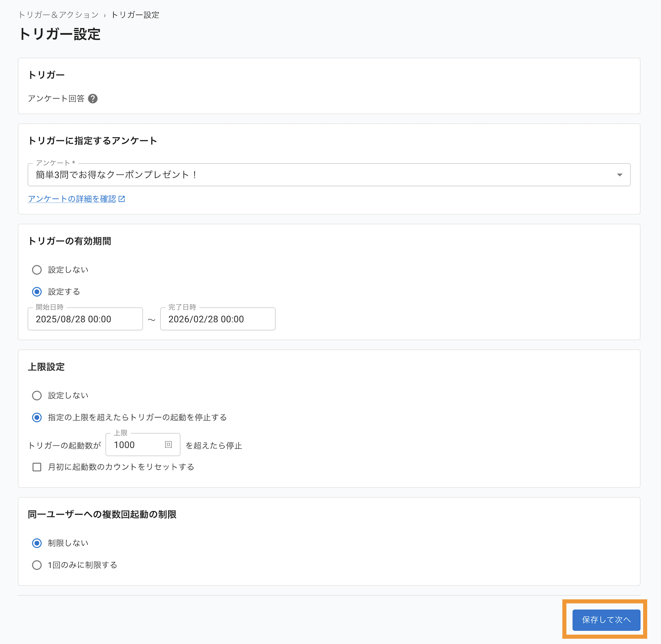Image resolution: width=661 pixels, height=644 pixels.
Task: Click the 簡単3問でお得なクーポンプレゼント! combo box
Action: click(329, 175)
